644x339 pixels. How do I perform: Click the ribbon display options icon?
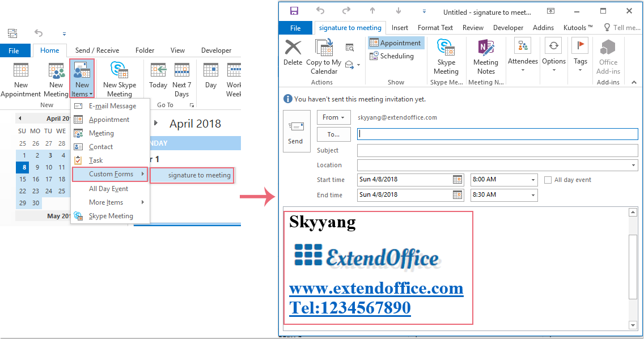(x=550, y=11)
